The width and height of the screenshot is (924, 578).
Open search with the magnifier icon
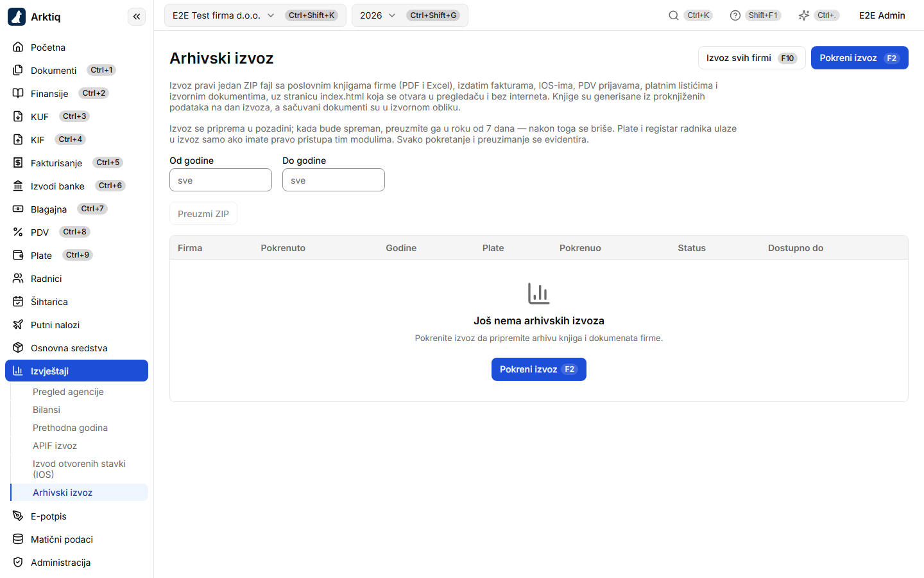(674, 15)
